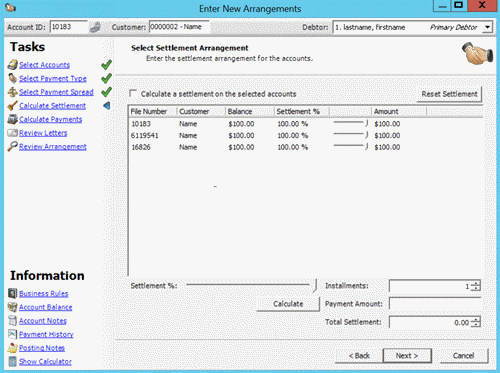Sort by the File Number column header

tap(153, 111)
